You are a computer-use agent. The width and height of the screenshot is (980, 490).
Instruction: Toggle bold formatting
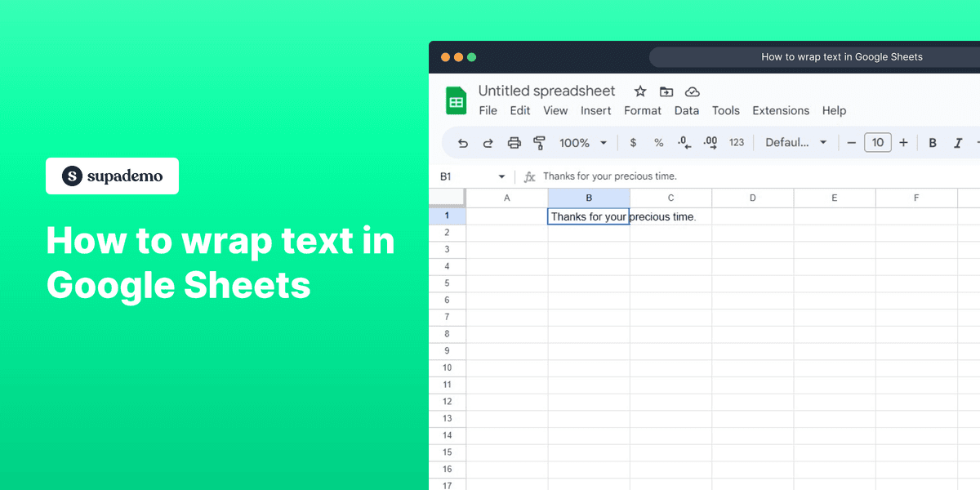click(933, 142)
